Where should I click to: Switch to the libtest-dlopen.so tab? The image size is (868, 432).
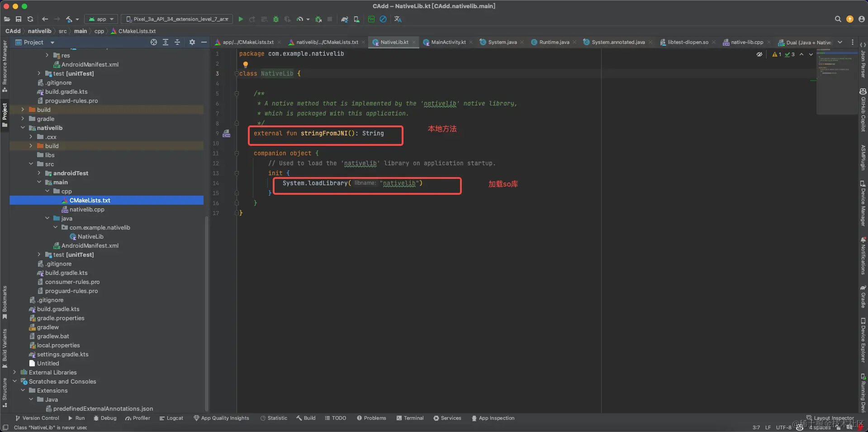click(688, 42)
